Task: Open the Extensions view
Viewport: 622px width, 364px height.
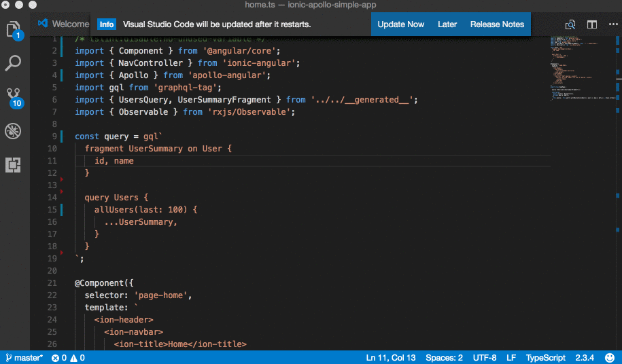Action: 13,165
